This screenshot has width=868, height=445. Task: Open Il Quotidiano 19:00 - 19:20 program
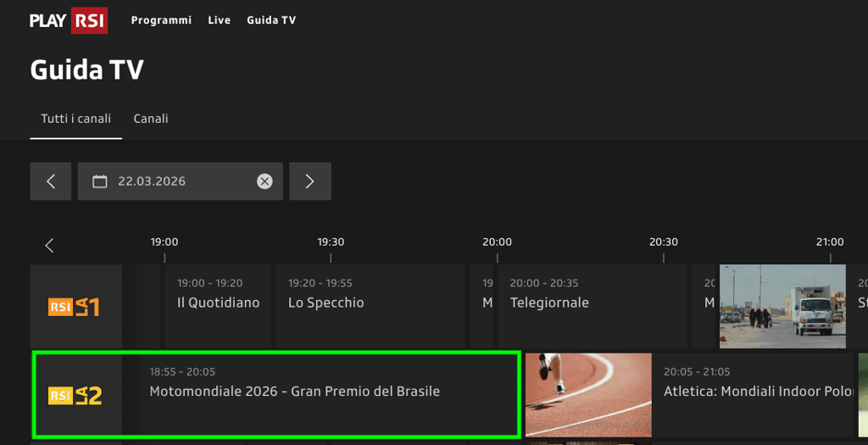218,307
